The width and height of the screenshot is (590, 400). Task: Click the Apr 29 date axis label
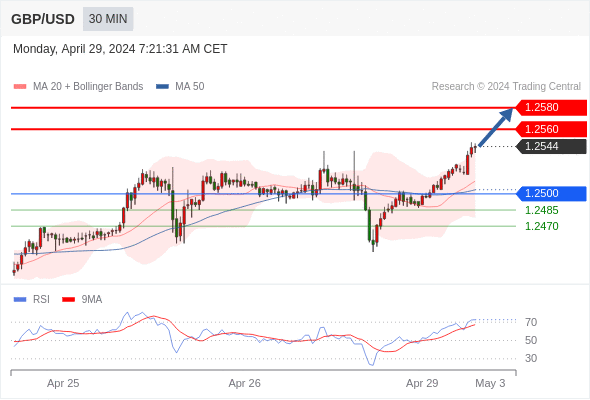[422, 383]
